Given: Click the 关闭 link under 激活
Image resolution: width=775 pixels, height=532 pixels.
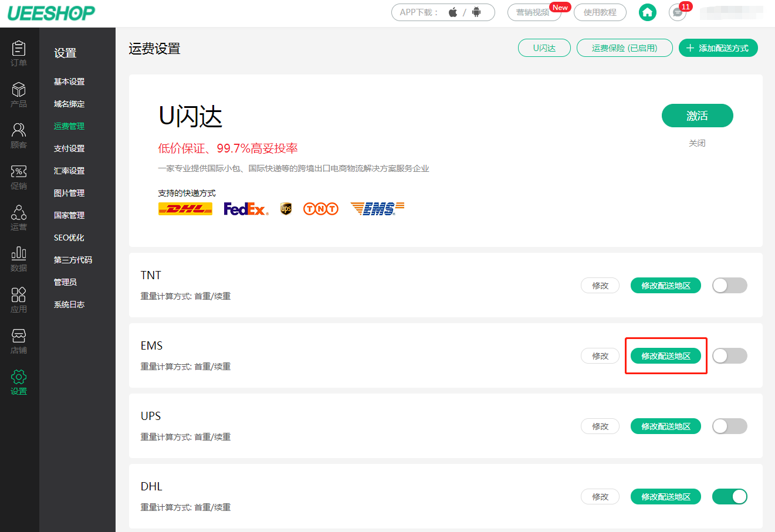Looking at the screenshot, I should point(697,143).
